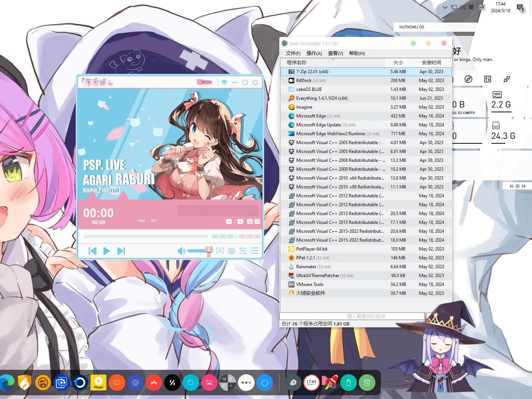
Task: Mute the speaker icon in the music player
Action: click(x=181, y=251)
